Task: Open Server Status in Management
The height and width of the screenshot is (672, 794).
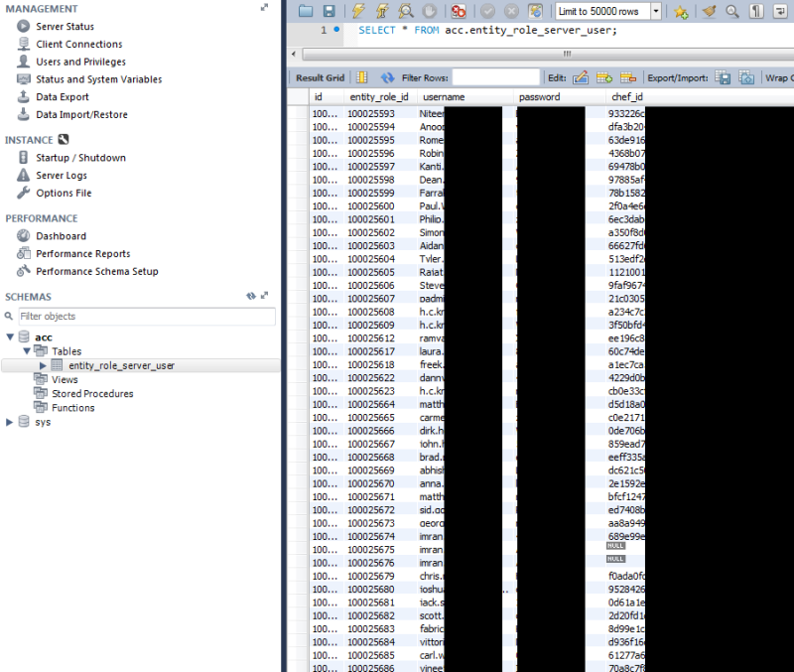Action: pos(65,26)
